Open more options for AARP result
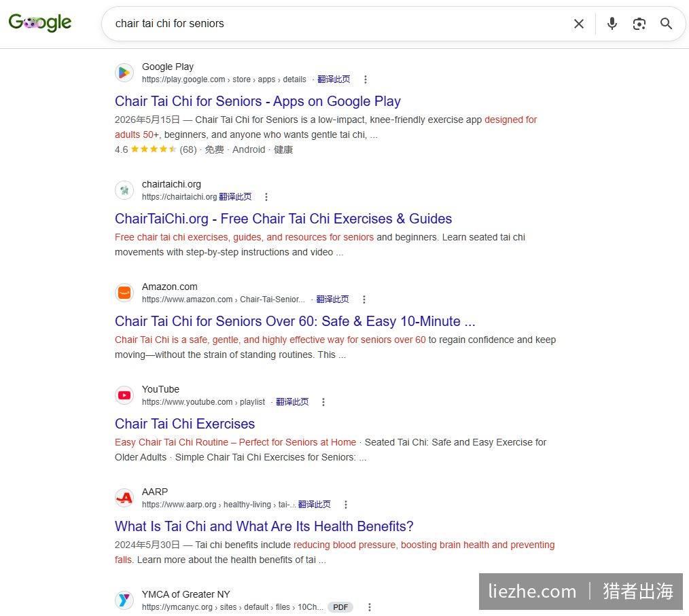Image resolution: width=689 pixels, height=616 pixels. tap(346, 505)
